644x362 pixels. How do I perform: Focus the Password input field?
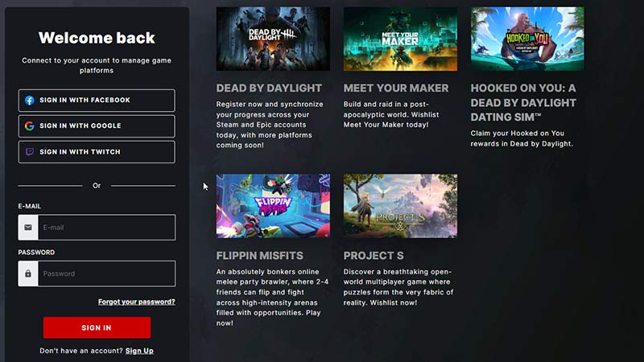click(x=106, y=274)
